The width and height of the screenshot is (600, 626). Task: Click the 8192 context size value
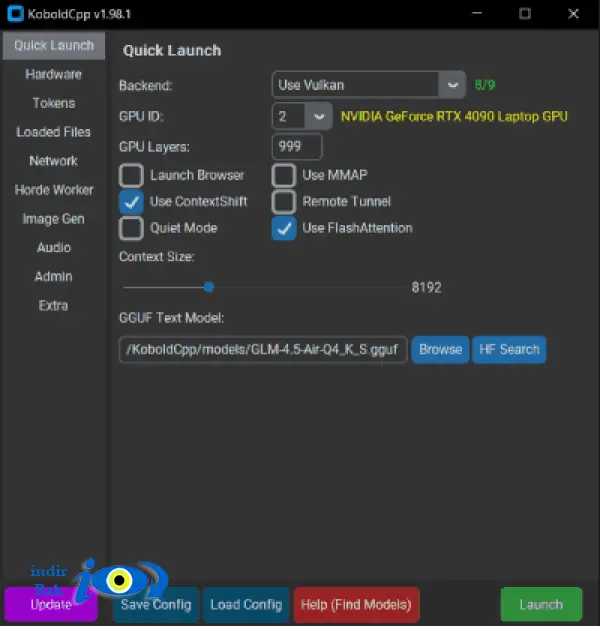click(426, 287)
